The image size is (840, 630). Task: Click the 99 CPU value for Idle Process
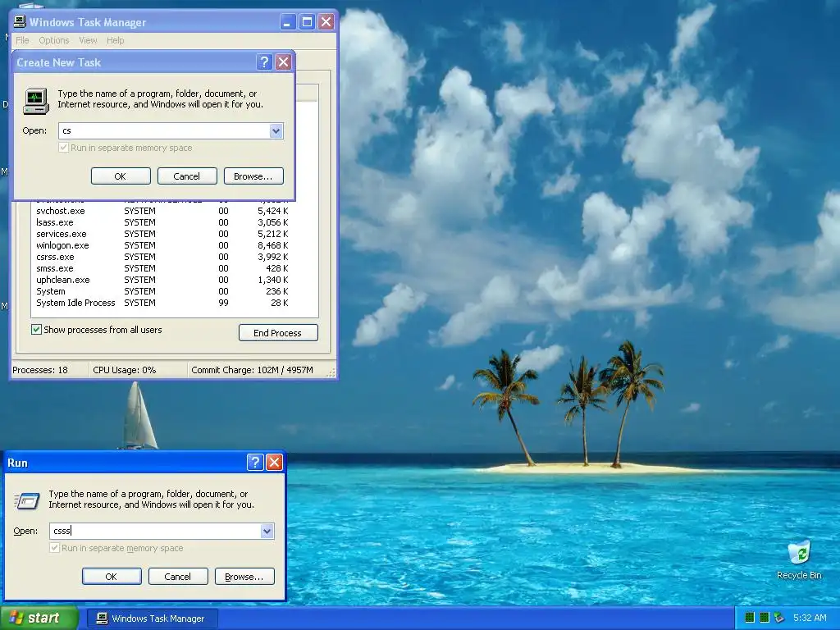tap(223, 304)
